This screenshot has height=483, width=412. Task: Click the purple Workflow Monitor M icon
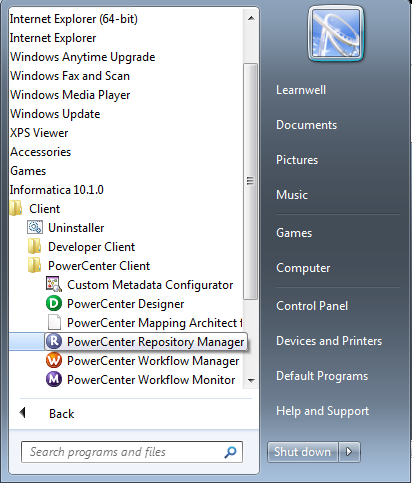[54, 379]
